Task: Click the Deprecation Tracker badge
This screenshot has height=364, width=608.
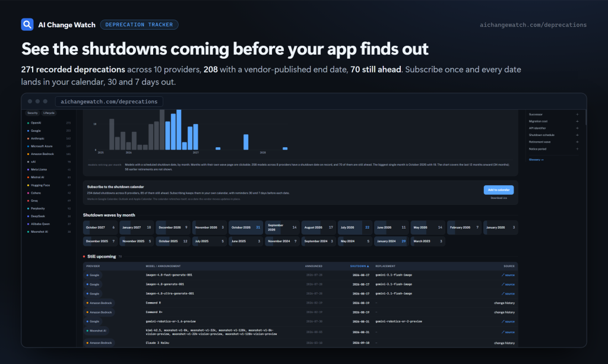Action: pos(139,24)
